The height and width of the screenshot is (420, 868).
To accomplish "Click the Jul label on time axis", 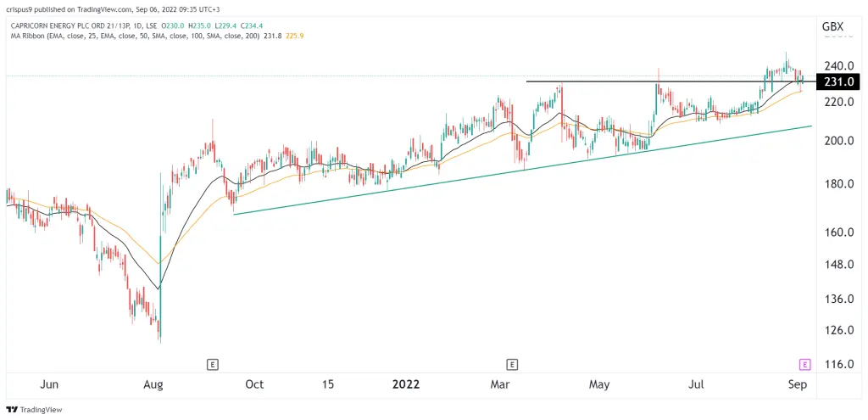I will pyautogui.click(x=697, y=384).
